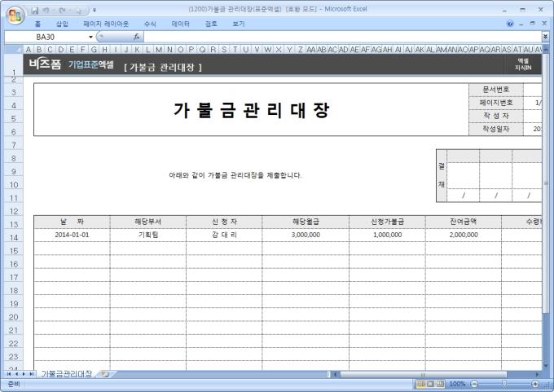Screen dimensions: 554x392
Task: Select column A header
Action: 29,49
